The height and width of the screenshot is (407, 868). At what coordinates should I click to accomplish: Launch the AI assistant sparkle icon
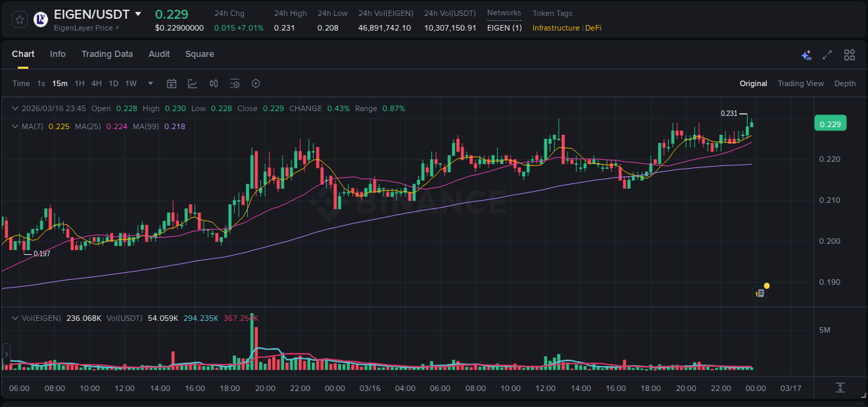click(806, 55)
